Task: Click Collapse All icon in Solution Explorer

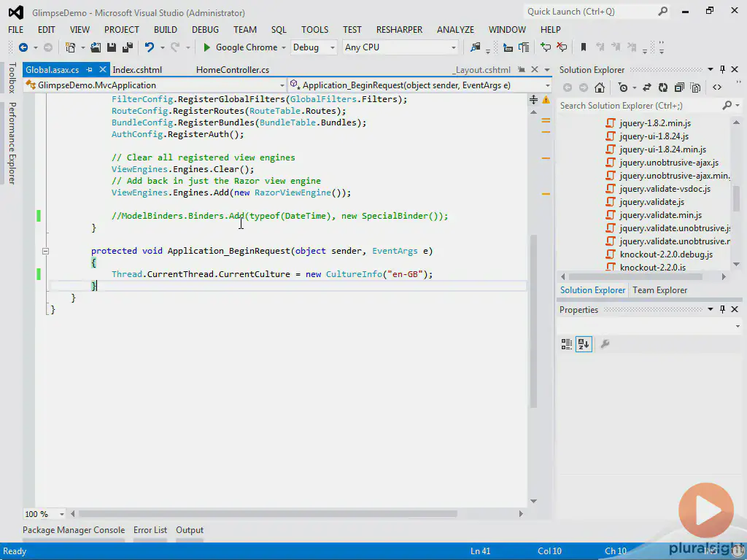Action: pyautogui.click(x=679, y=87)
